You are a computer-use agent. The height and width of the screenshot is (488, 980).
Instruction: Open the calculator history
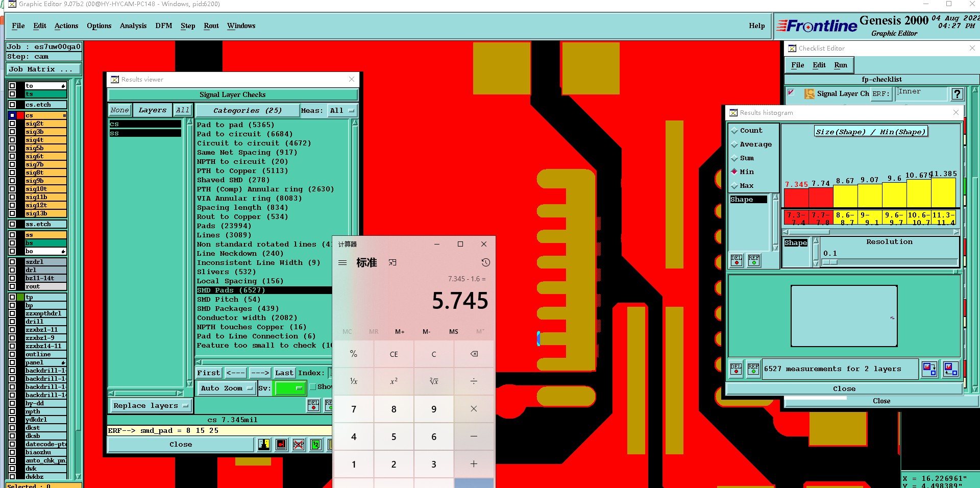pos(485,262)
